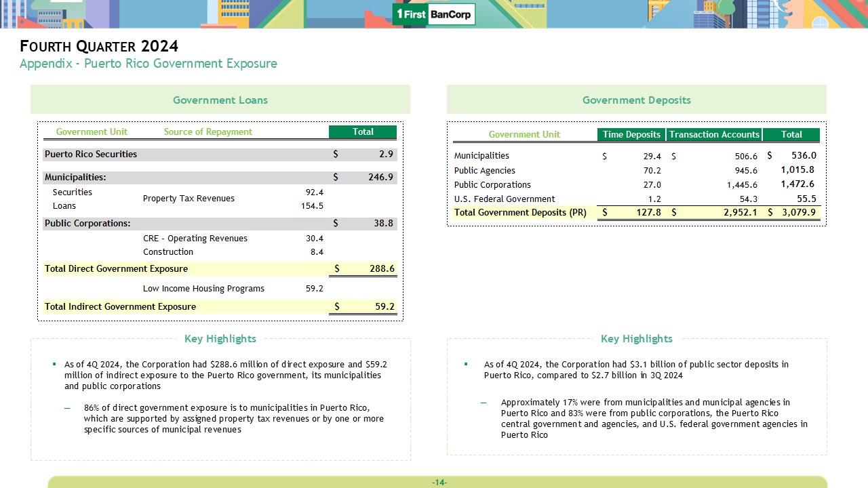Click the Fourth Quarter 2024 slide title
The image size is (868, 488).
(99, 47)
